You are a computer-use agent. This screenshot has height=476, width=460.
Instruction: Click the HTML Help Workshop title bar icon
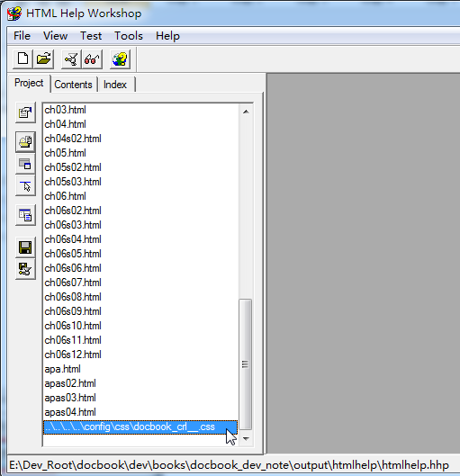pos(14,13)
